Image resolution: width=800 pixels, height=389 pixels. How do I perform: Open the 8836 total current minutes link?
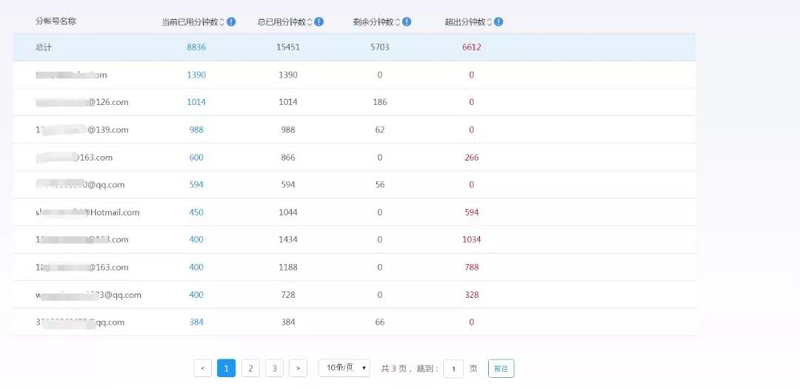click(x=196, y=47)
